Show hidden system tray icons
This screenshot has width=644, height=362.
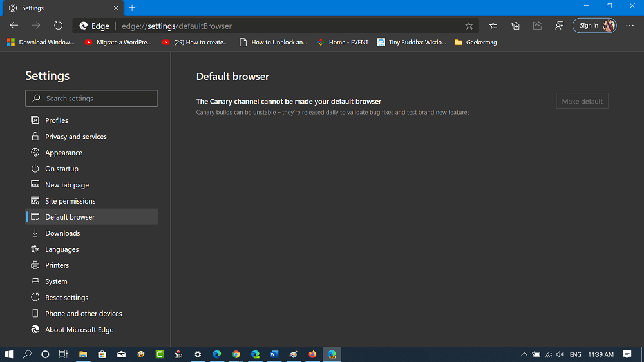click(524, 354)
